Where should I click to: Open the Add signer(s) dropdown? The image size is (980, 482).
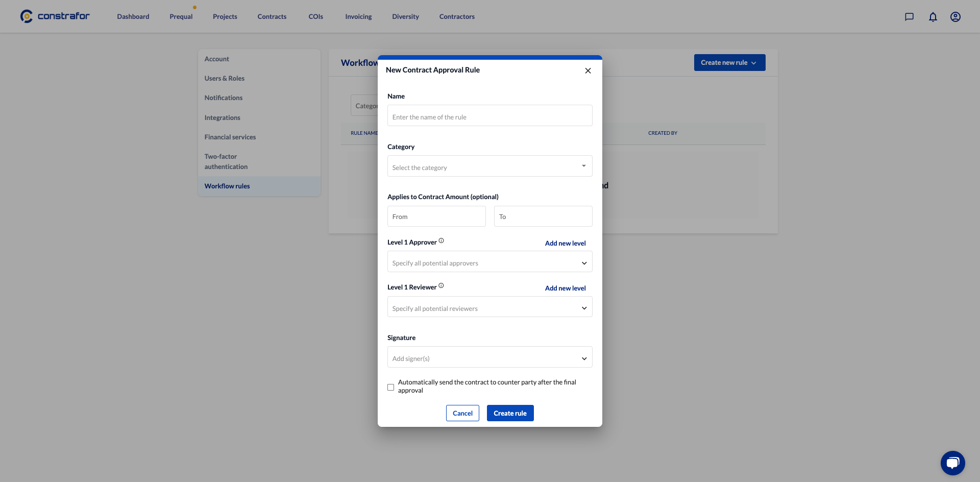pyautogui.click(x=489, y=358)
